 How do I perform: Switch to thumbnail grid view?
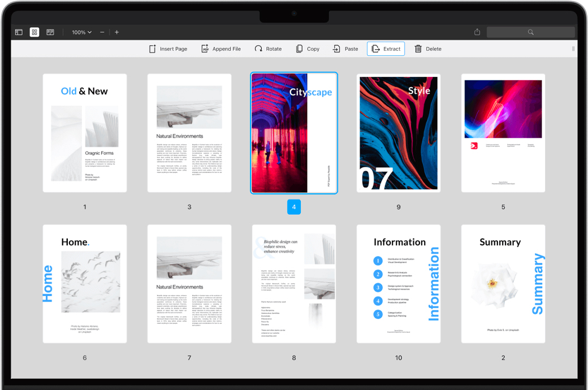[x=34, y=32]
